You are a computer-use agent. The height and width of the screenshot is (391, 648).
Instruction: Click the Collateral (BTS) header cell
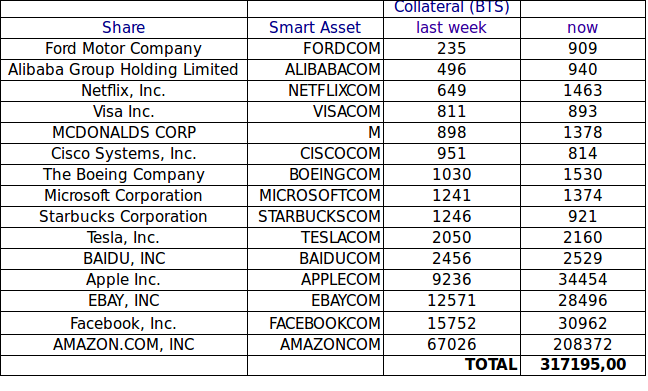pos(452,8)
